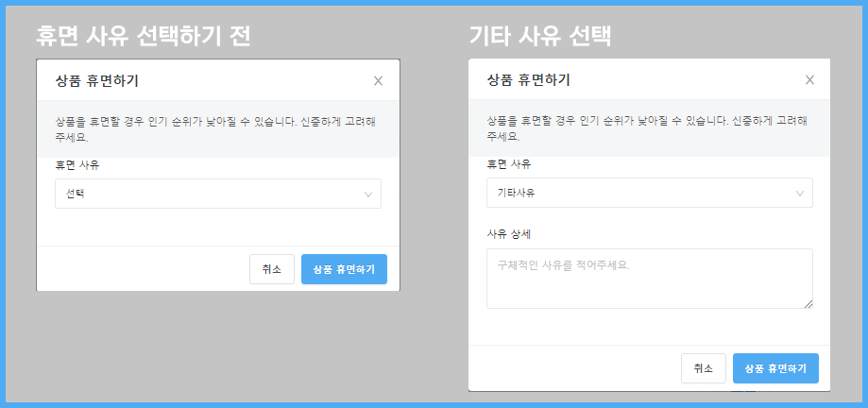Click the '휴면 사유' label above the '기타사유' dropdown
868x408 pixels.
tap(508, 164)
